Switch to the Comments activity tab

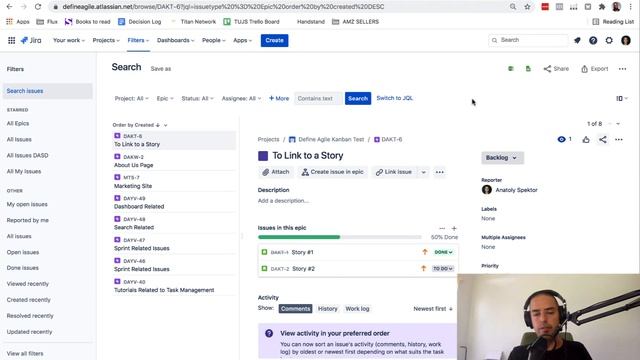(296, 309)
